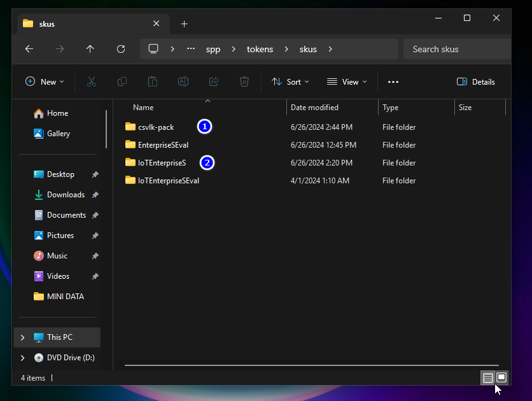Click chevron after skus in address bar
Screen dimensions: 532x401
pos(330,49)
